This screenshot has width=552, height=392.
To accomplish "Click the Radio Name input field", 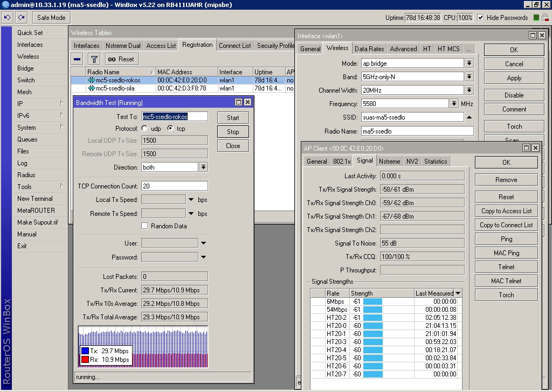I will point(417,131).
